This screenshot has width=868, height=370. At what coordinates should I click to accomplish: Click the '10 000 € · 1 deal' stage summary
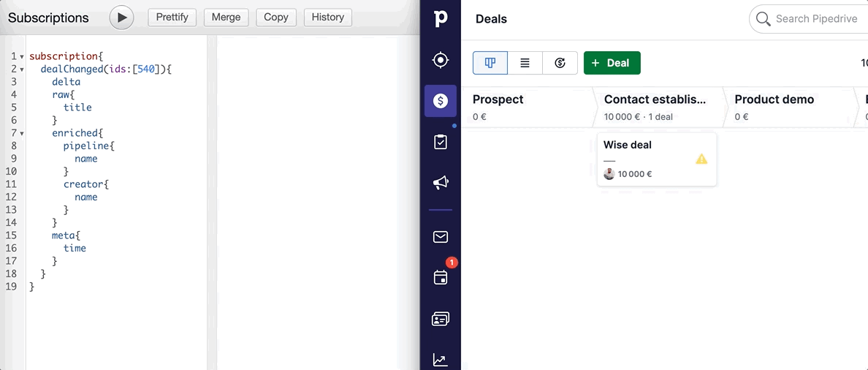click(639, 117)
